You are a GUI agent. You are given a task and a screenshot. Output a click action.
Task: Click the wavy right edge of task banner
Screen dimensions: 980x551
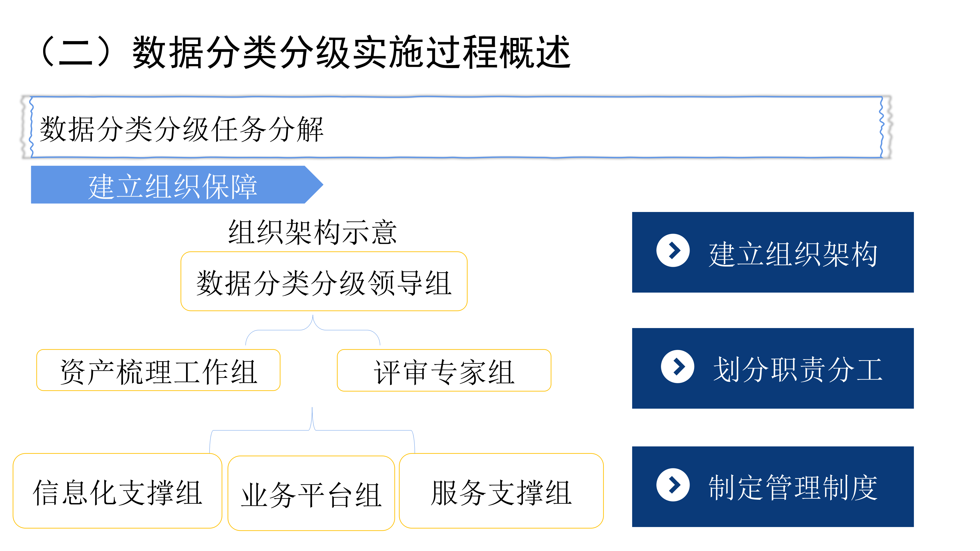(886, 127)
